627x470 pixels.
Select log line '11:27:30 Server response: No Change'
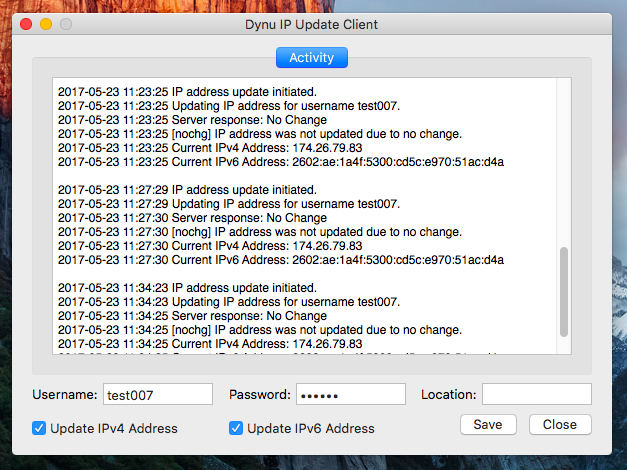[x=192, y=218]
